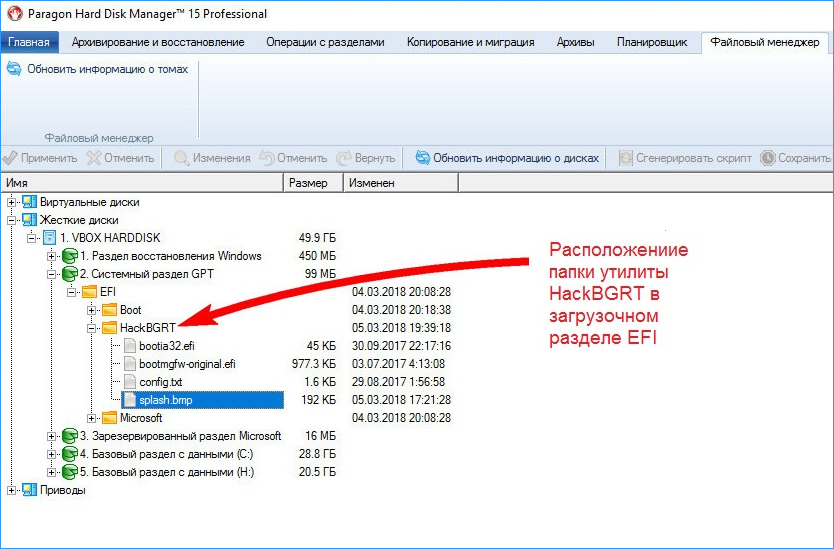Expand Базовый раздел с данными (C:) node
This screenshot has width=834, height=549.
tap(52, 454)
